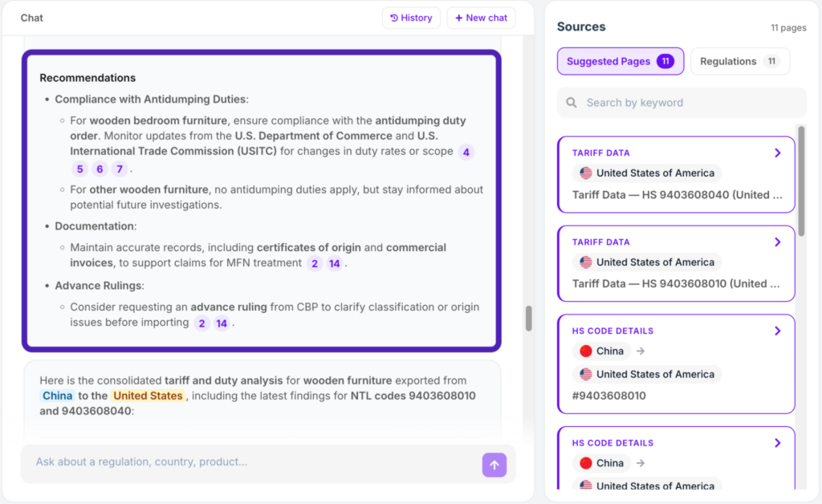Click the arrow icon beside China on last card
Viewport: 822px width, 504px height.
[x=641, y=463]
